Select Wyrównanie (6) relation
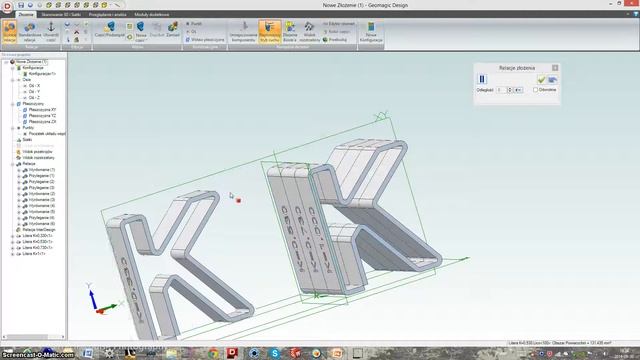Screen dimensions: 640x360 (x=41, y=224)
